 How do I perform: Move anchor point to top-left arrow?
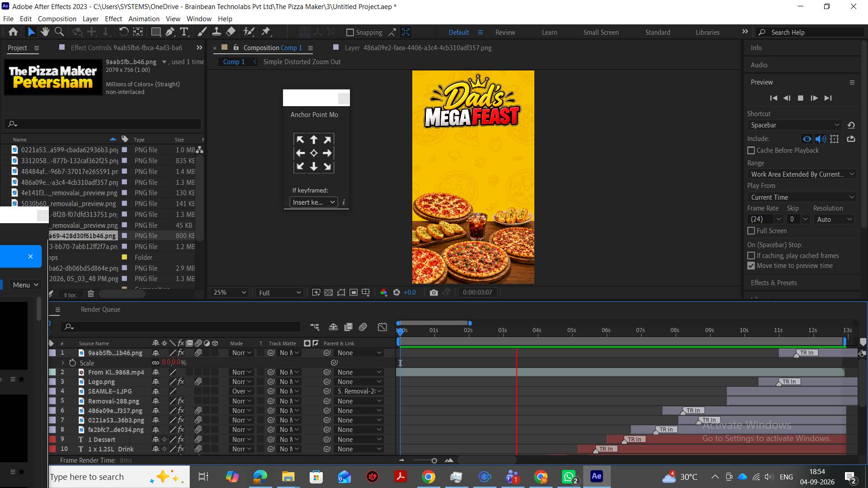(300, 140)
